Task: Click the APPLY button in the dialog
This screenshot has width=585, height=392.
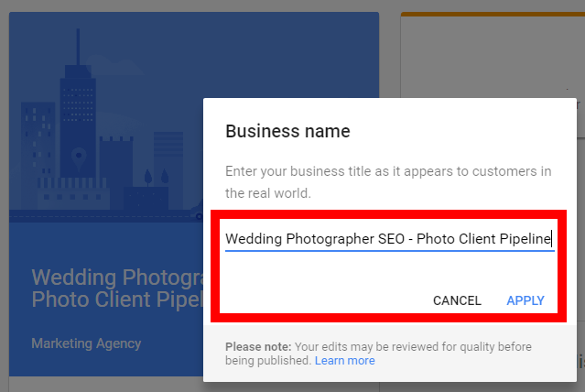Action: [525, 300]
